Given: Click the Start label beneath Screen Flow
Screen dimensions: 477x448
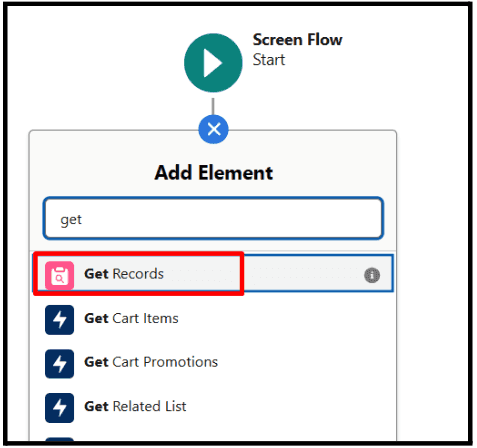Looking at the screenshot, I should pos(269,60).
